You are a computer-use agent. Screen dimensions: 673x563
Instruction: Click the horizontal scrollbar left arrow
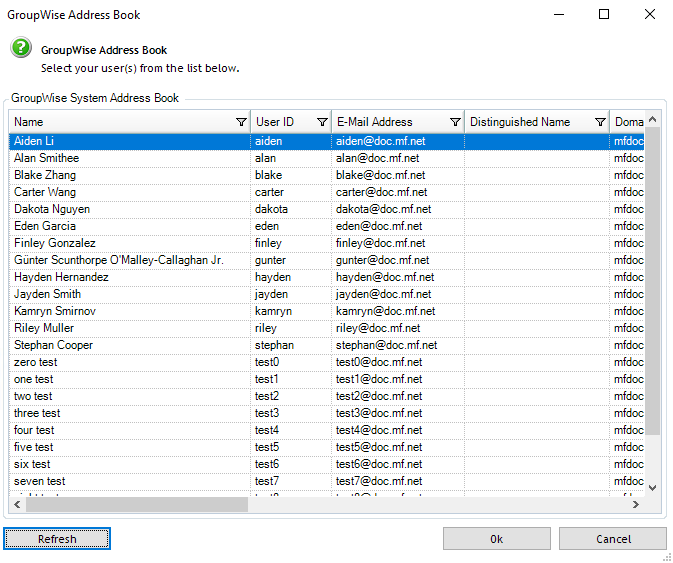17,505
